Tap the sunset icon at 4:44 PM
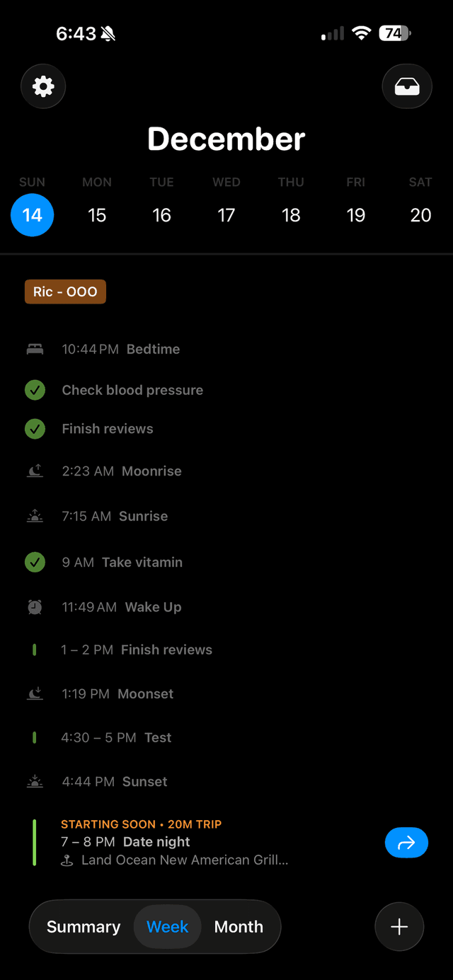Viewport: 453px width, 980px height. pos(35,781)
